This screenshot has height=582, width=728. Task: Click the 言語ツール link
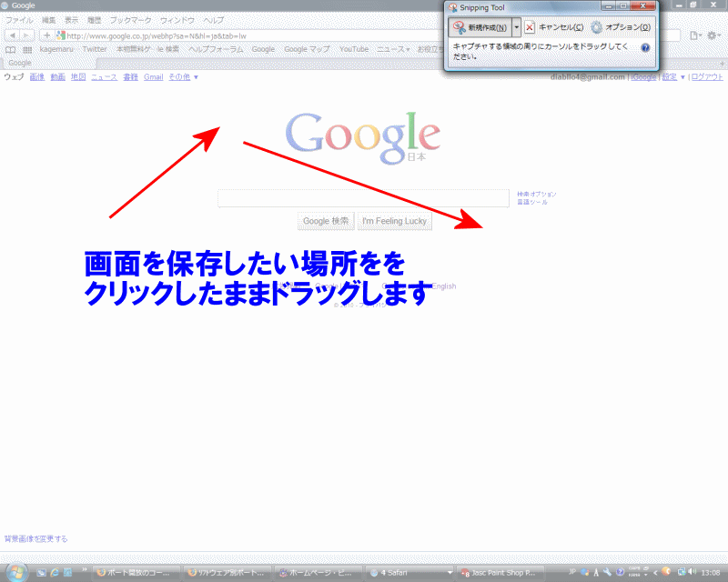(x=532, y=202)
